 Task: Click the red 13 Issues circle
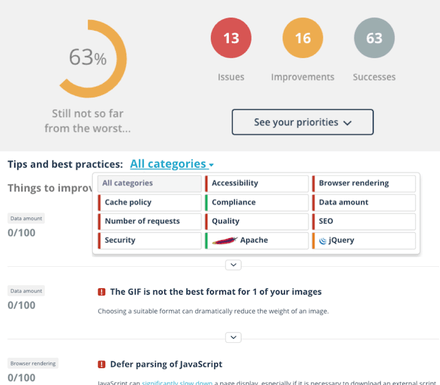pos(231,38)
